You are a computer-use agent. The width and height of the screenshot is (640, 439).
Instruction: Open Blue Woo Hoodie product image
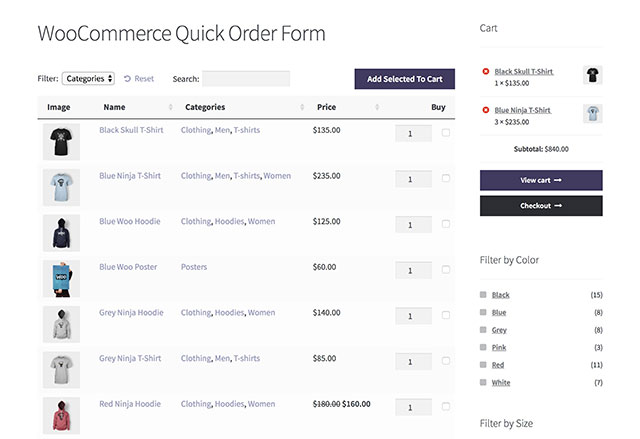(61, 233)
